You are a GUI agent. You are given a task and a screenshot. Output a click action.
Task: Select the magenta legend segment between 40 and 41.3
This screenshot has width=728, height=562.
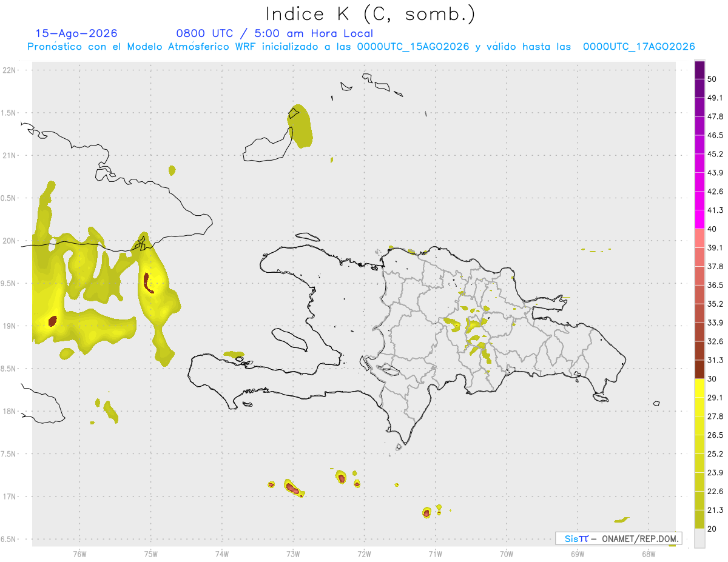[x=699, y=219]
